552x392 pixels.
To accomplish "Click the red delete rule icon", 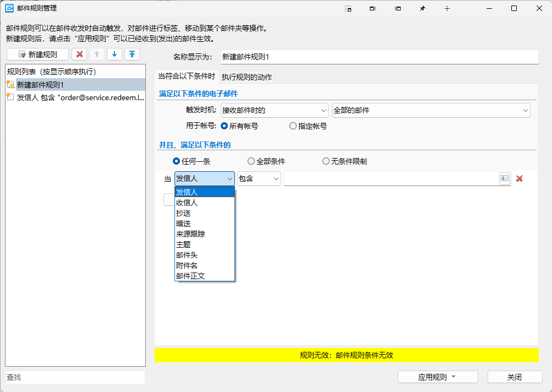I will coord(80,55).
